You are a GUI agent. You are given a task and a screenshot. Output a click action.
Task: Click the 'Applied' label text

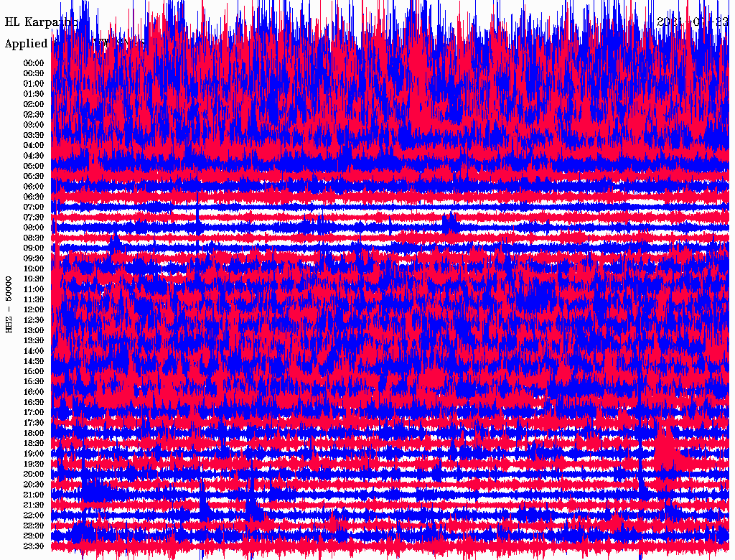(27, 44)
